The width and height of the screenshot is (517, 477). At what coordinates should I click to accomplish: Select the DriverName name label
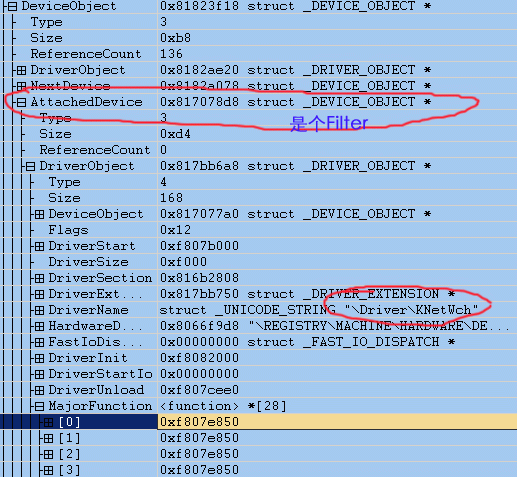tap(88, 310)
